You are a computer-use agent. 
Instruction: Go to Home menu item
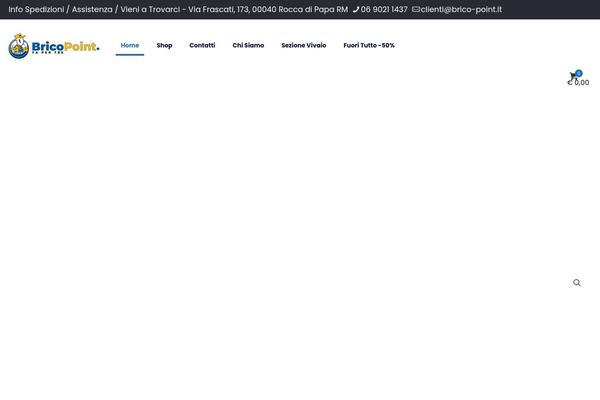(x=130, y=45)
